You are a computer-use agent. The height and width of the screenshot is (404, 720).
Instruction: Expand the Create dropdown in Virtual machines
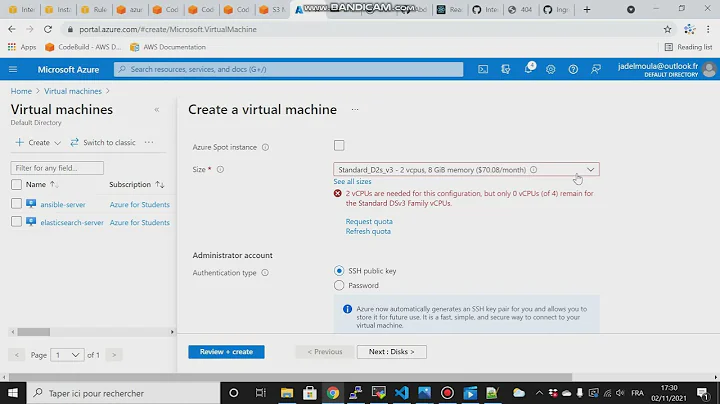[x=38, y=142]
